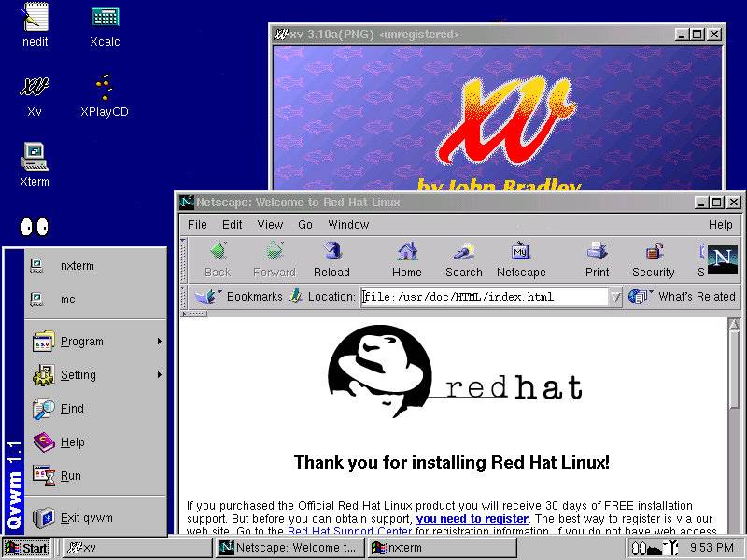Follow the 'you need to register' link
This screenshot has height=560, width=747.
[472, 518]
